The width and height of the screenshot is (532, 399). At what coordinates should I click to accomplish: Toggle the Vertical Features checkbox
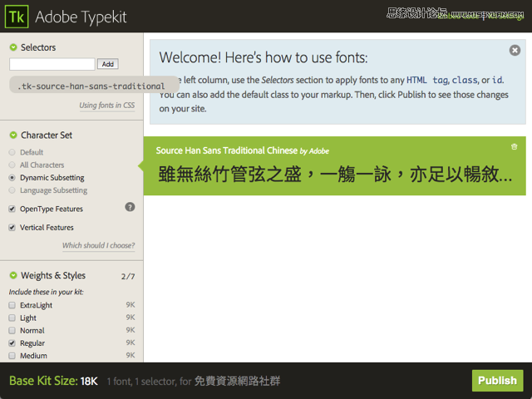point(12,227)
